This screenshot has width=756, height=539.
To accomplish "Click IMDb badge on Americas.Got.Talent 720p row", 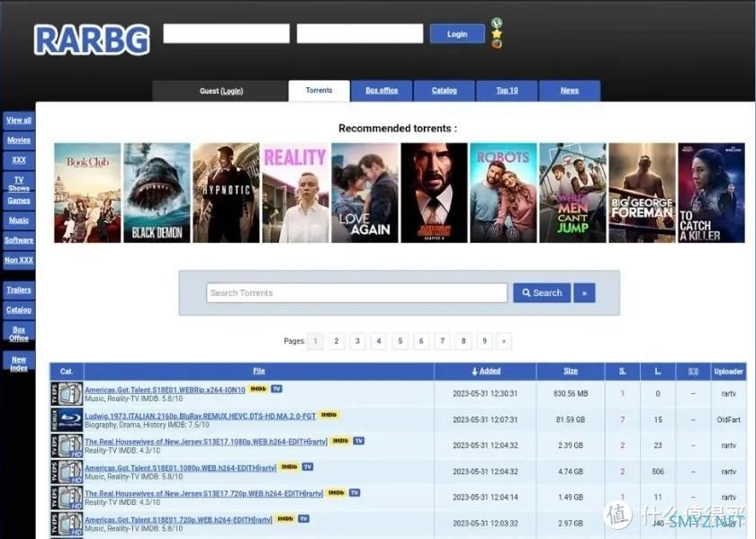I will tap(285, 518).
